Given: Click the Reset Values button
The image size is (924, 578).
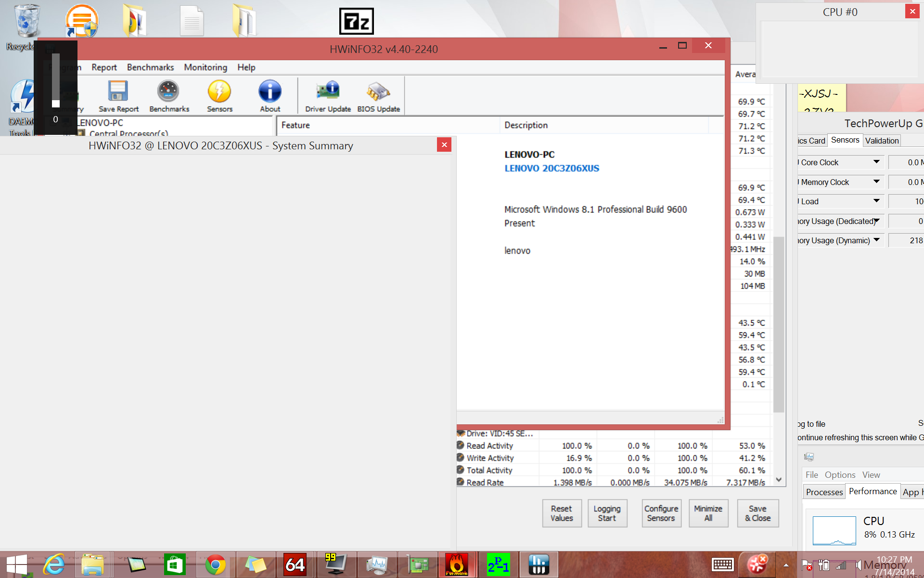Looking at the screenshot, I should point(562,513).
